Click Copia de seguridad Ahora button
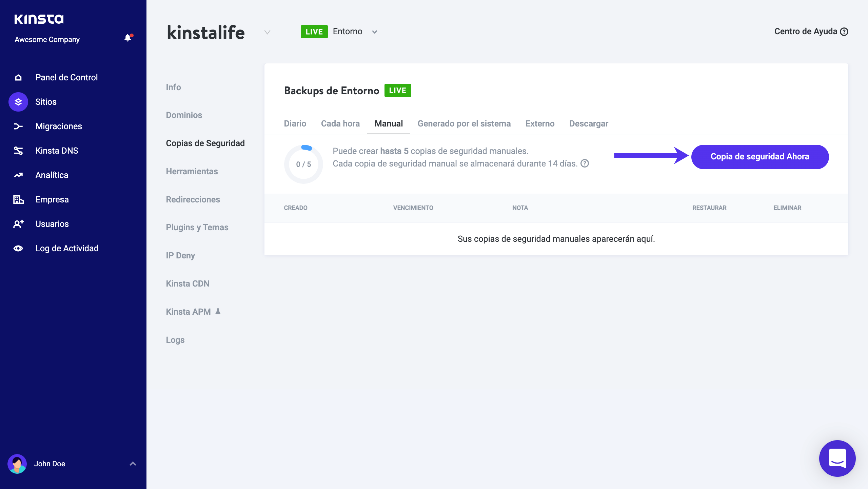This screenshot has height=489, width=868. (x=760, y=157)
